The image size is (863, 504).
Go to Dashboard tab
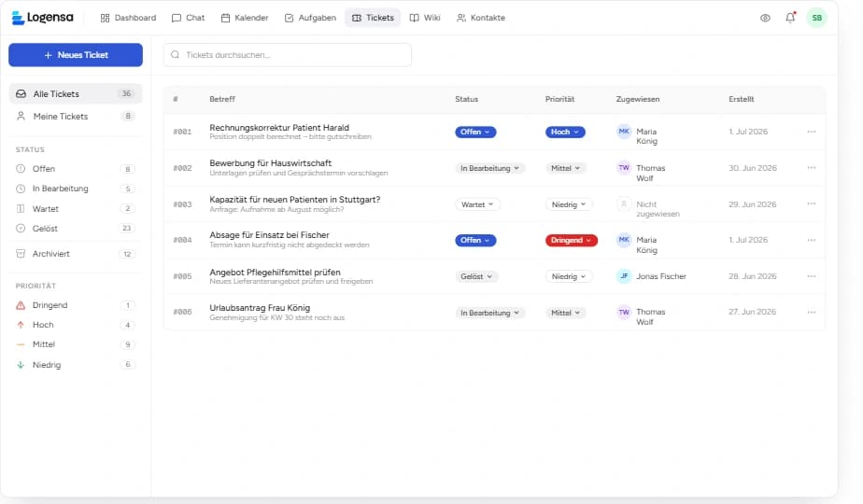(x=128, y=18)
